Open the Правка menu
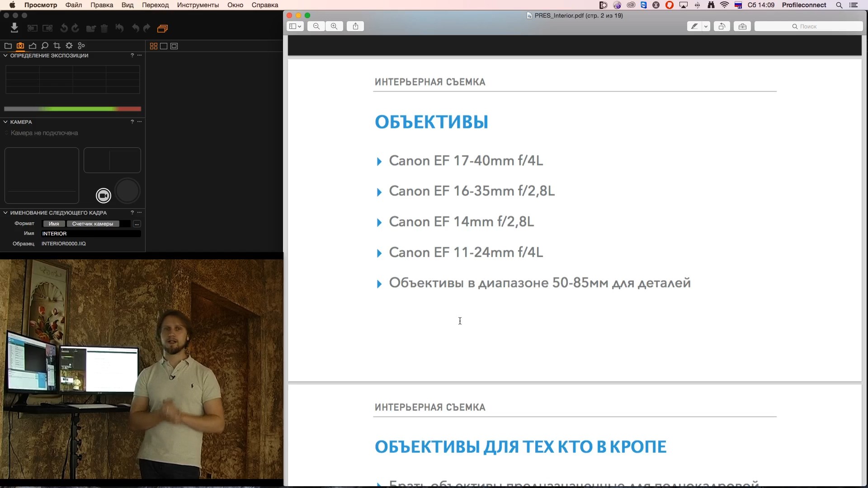This screenshot has width=868, height=488. (x=102, y=5)
